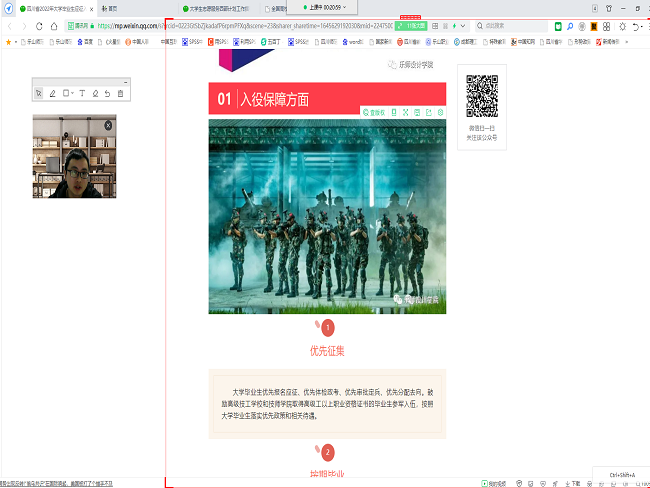650x488 pixels.
Task: Select the eraser annotation tool
Action: pyautogui.click(x=95, y=93)
